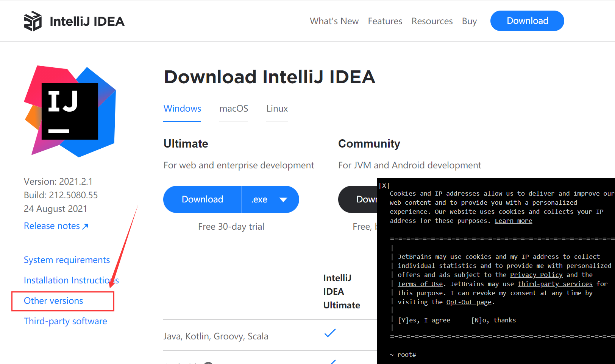
Task: Download the Ultimate edition
Action: click(203, 199)
